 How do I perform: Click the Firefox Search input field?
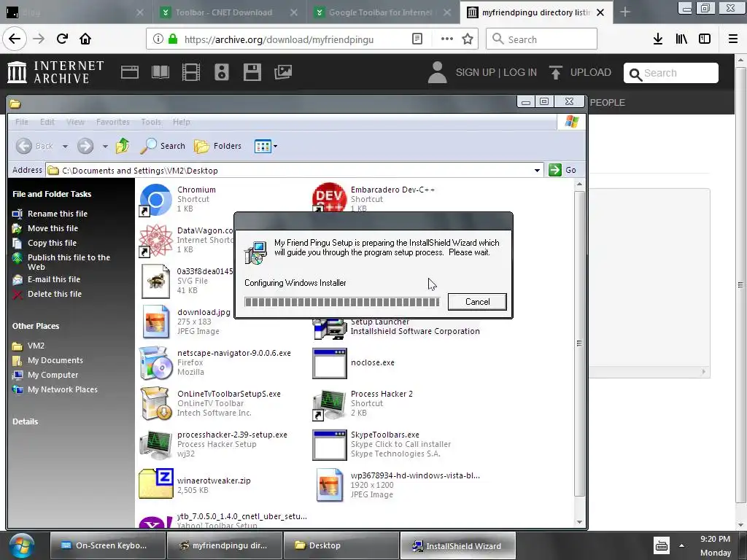pyautogui.click(x=541, y=39)
